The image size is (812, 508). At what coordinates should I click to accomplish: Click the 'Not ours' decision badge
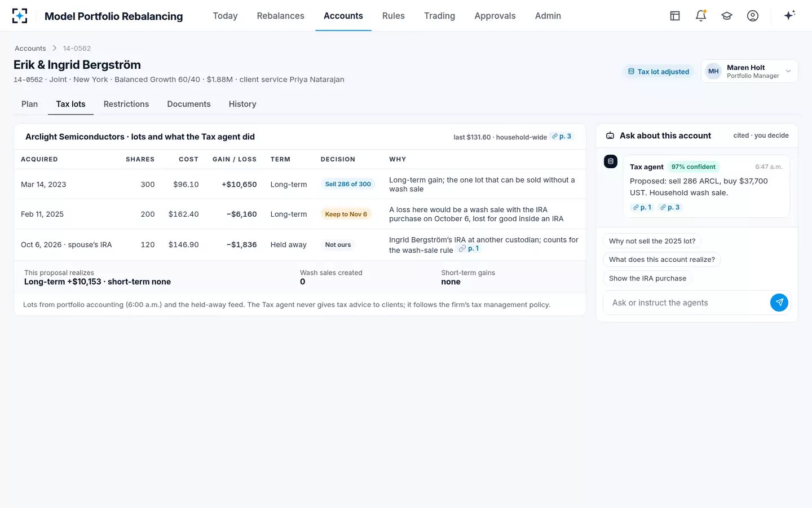point(338,244)
